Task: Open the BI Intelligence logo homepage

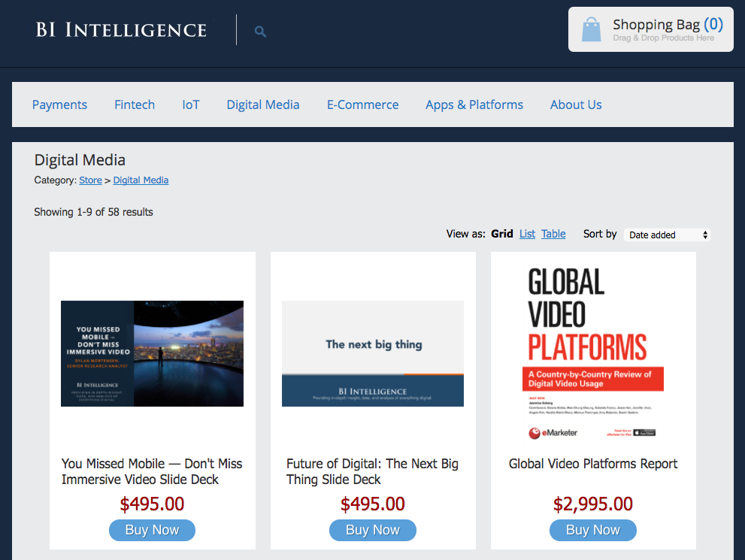Action: click(121, 29)
